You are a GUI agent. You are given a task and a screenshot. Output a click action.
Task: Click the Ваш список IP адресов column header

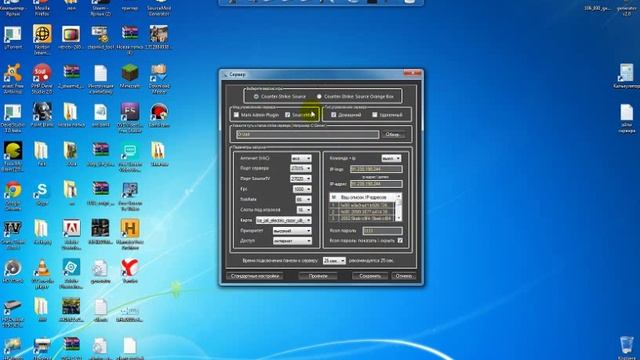pyautogui.click(x=364, y=198)
